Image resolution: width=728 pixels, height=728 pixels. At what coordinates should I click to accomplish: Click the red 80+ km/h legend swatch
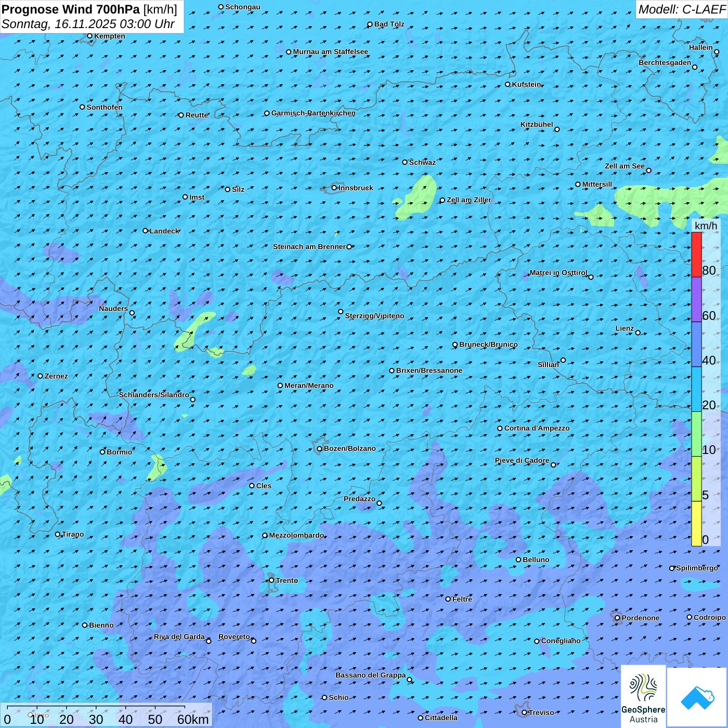(x=696, y=254)
